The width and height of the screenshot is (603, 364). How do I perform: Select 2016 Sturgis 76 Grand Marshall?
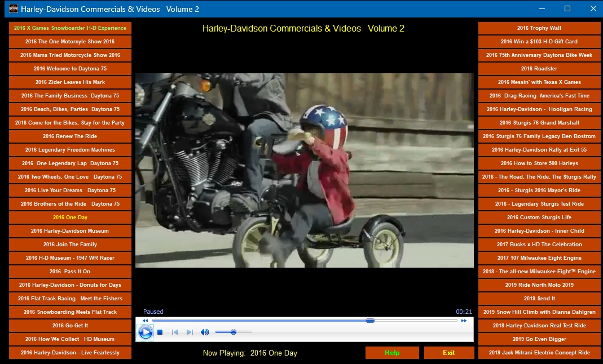[539, 122]
